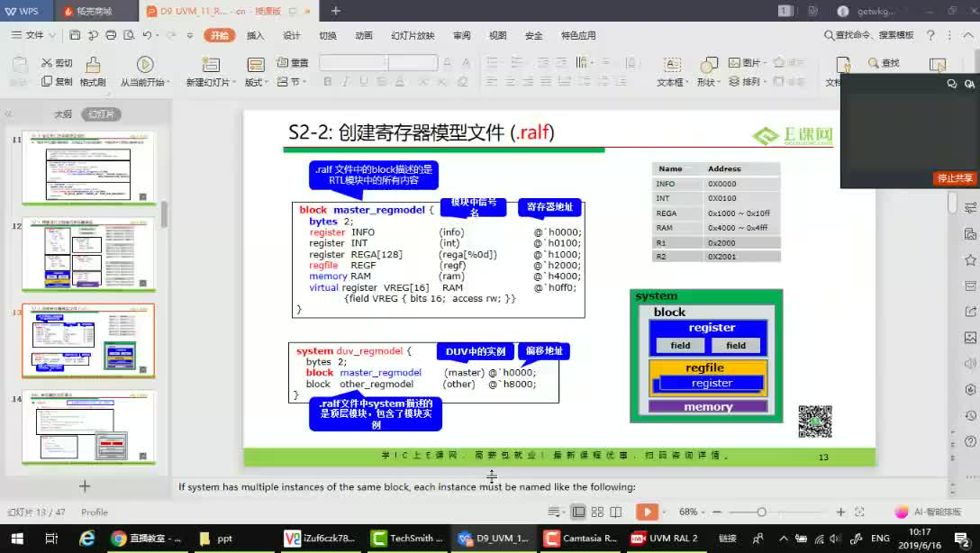Image resolution: width=980 pixels, height=553 pixels.
Task: Open the 文件 file menu dropdown
Action: [x=33, y=35]
